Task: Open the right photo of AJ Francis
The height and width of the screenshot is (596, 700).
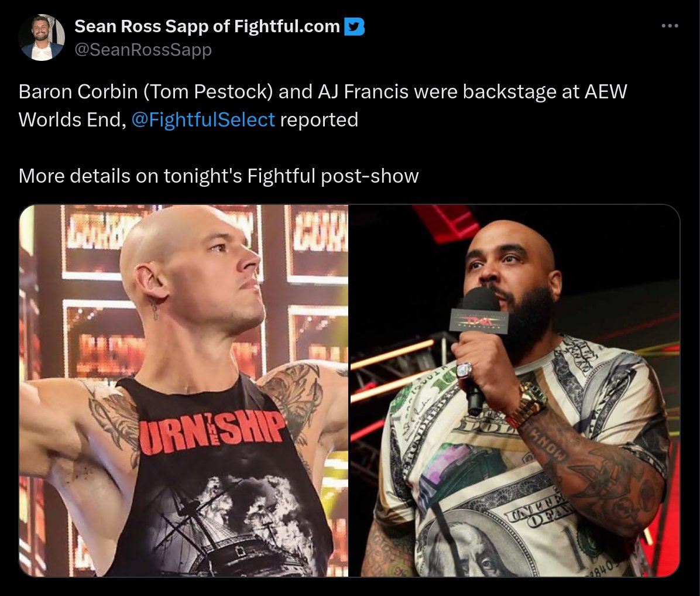Action: 514,391
